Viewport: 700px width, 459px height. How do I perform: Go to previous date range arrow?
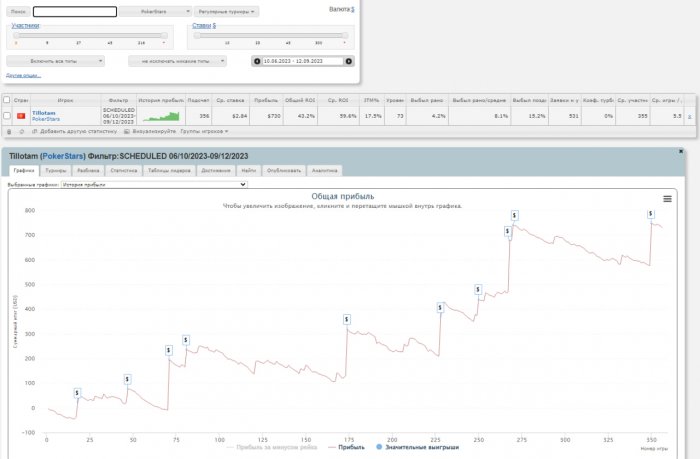(257, 61)
